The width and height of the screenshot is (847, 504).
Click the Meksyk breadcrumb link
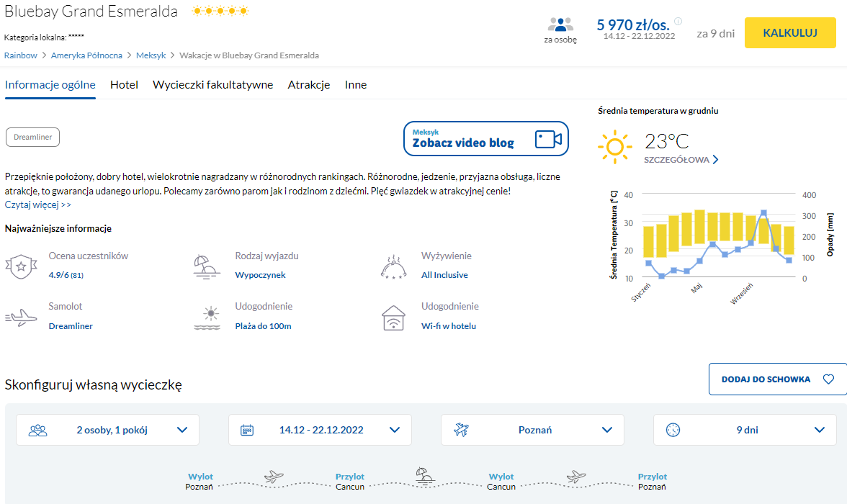point(151,55)
